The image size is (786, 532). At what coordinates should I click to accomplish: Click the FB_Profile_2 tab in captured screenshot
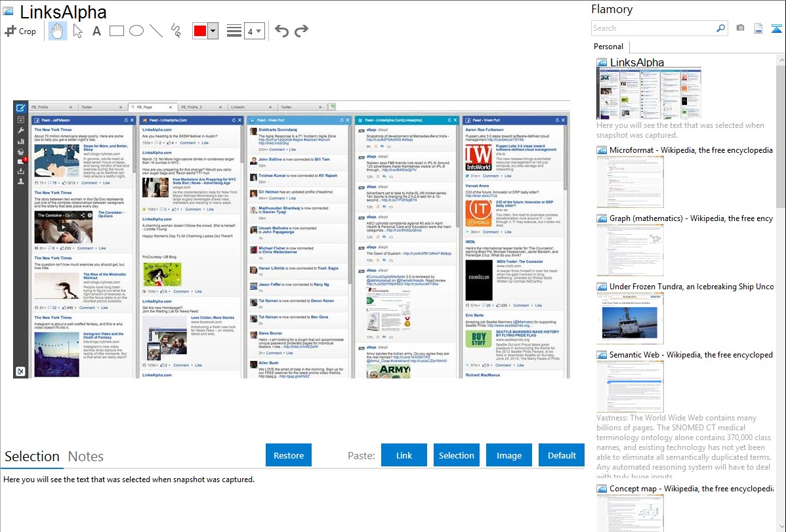pyautogui.click(x=201, y=107)
